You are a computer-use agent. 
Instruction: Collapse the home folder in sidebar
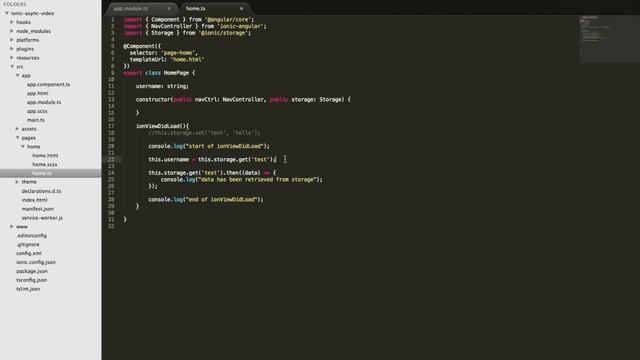pyautogui.click(x=23, y=147)
